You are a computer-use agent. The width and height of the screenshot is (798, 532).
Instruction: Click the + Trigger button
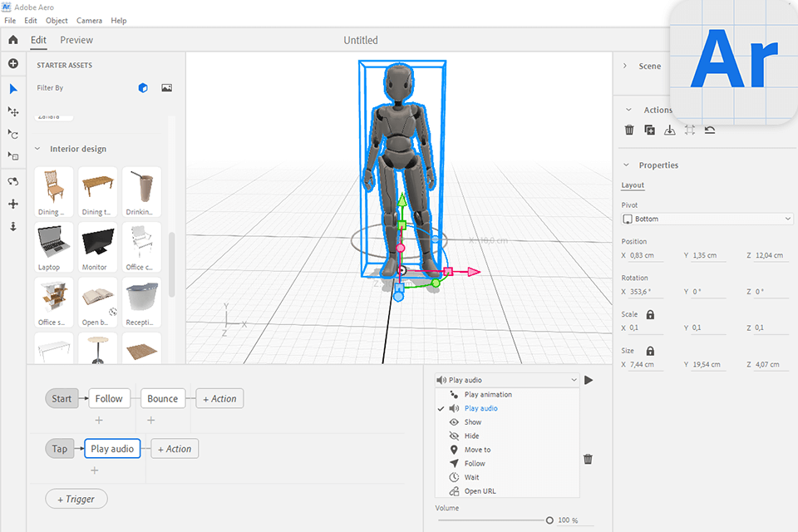(76, 499)
